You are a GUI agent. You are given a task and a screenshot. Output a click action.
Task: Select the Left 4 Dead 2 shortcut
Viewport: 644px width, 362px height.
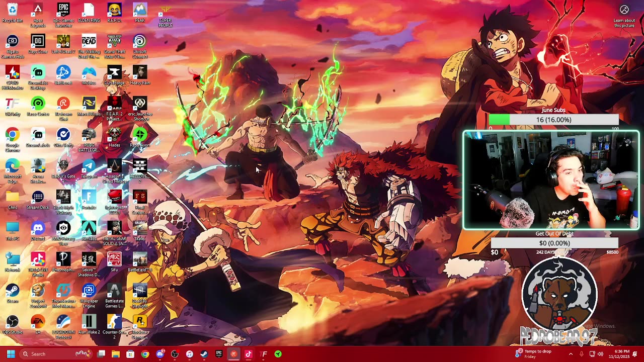tap(63, 45)
